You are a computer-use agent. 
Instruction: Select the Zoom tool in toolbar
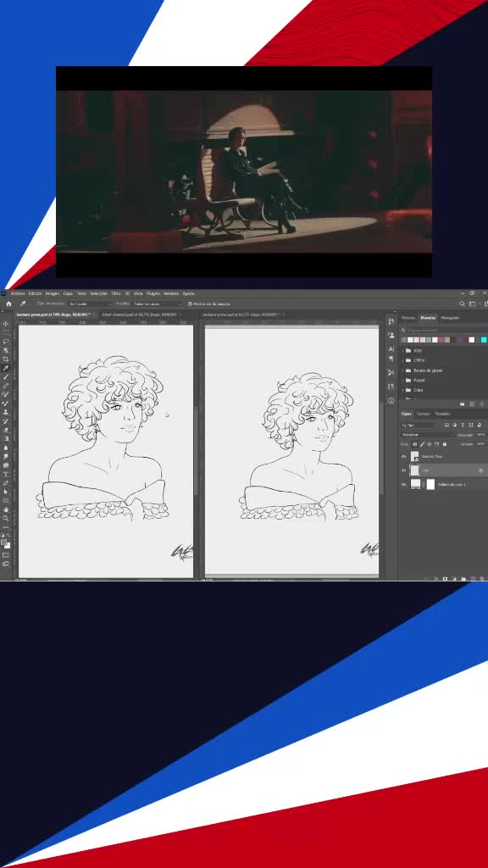pyautogui.click(x=6, y=518)
